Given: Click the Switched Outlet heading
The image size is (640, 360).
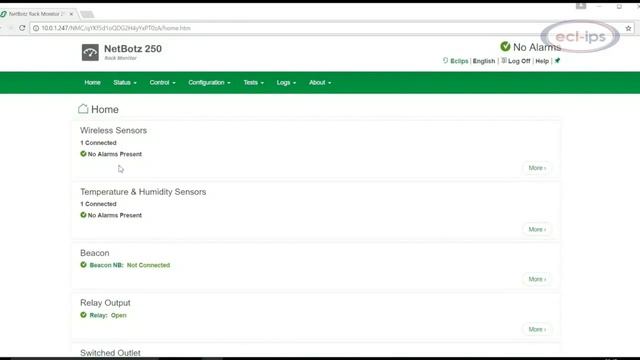Looking at the screenshot, I should tap(110, 353).
